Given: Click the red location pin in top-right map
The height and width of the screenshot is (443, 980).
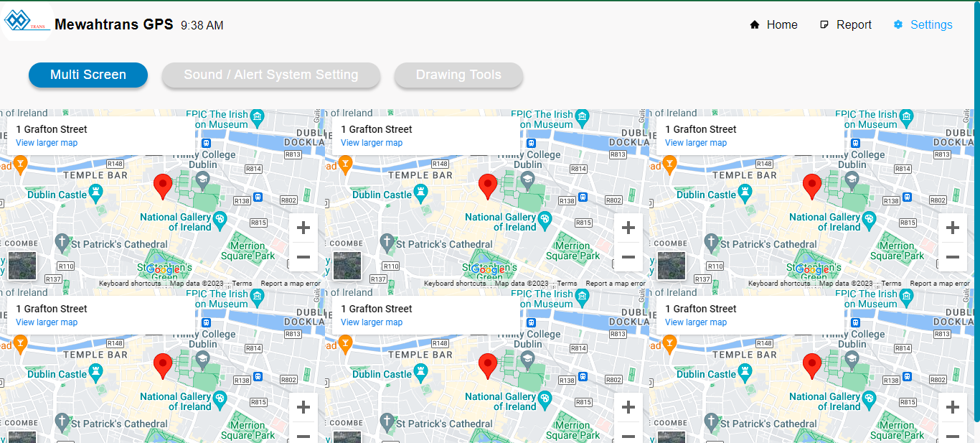Looking at the screenshot, I should tap(812, 186).
